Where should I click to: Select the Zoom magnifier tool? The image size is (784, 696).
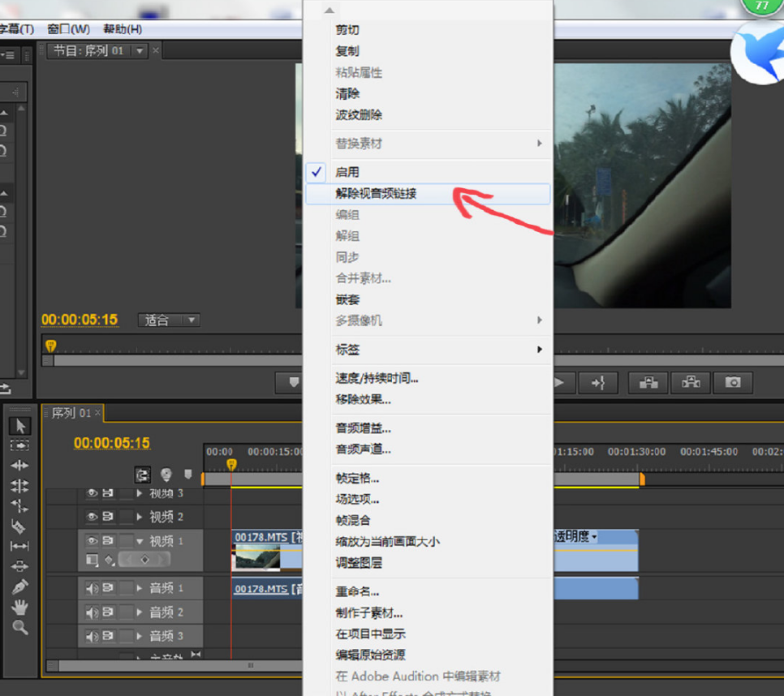tap(20, 627)
